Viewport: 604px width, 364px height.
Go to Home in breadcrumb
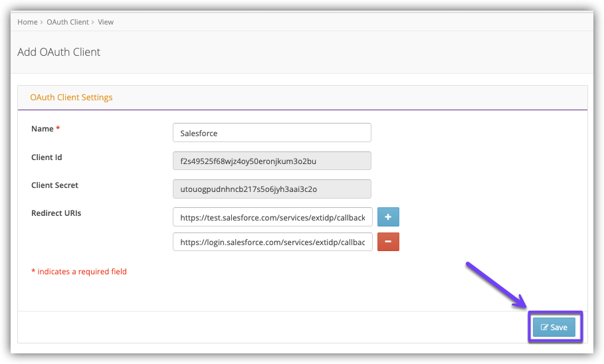pos(27,22)
